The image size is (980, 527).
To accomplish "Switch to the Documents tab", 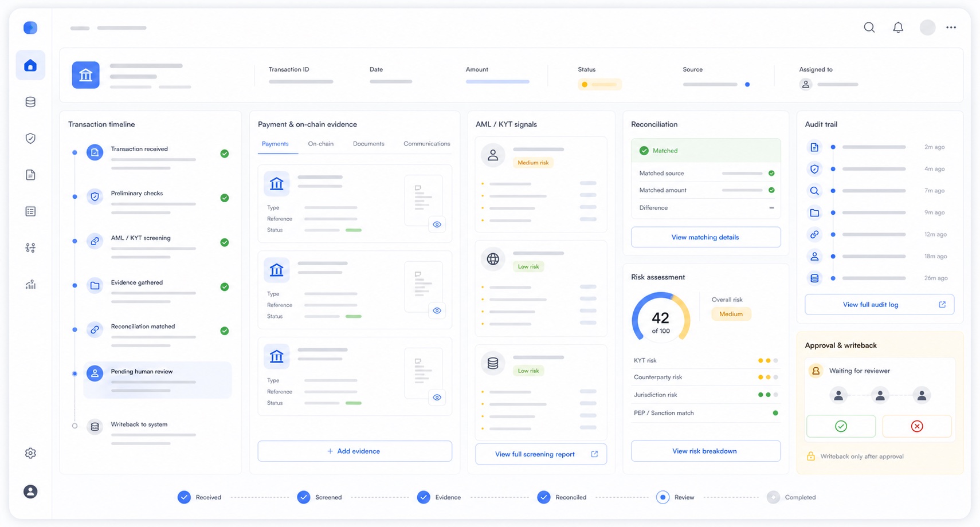I will tap(369, 144).
